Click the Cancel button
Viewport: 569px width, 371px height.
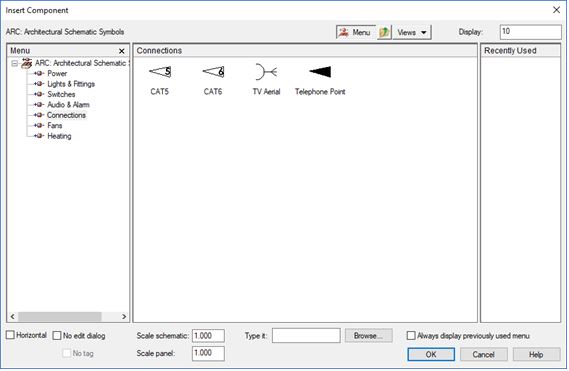pyautogui.click(x=483, y=354)
